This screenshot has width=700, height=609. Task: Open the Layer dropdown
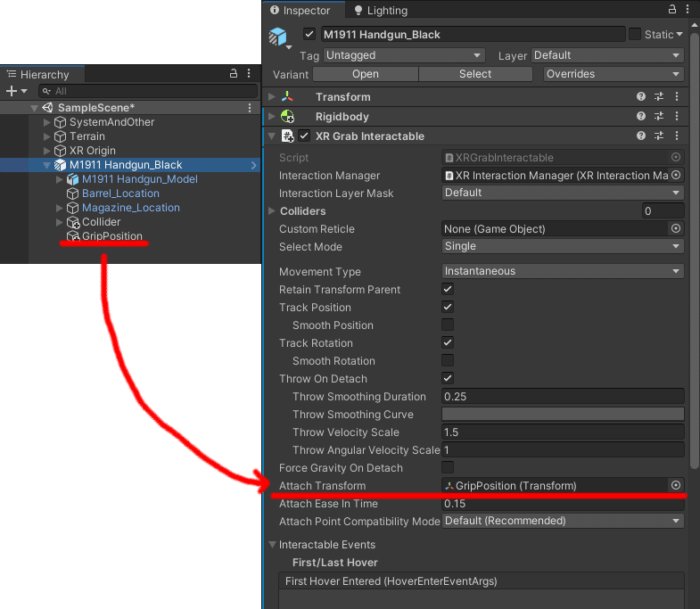click(607, 55)
